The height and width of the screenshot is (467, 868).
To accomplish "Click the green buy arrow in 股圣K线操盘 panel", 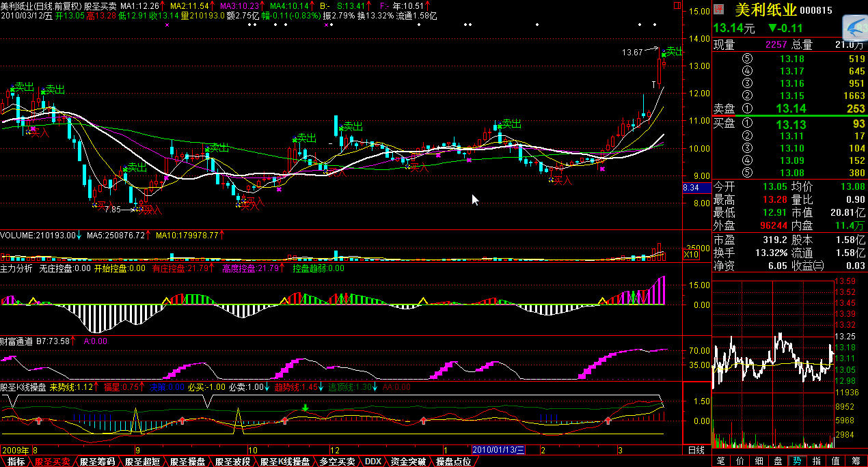I will (x=306, y=408).
